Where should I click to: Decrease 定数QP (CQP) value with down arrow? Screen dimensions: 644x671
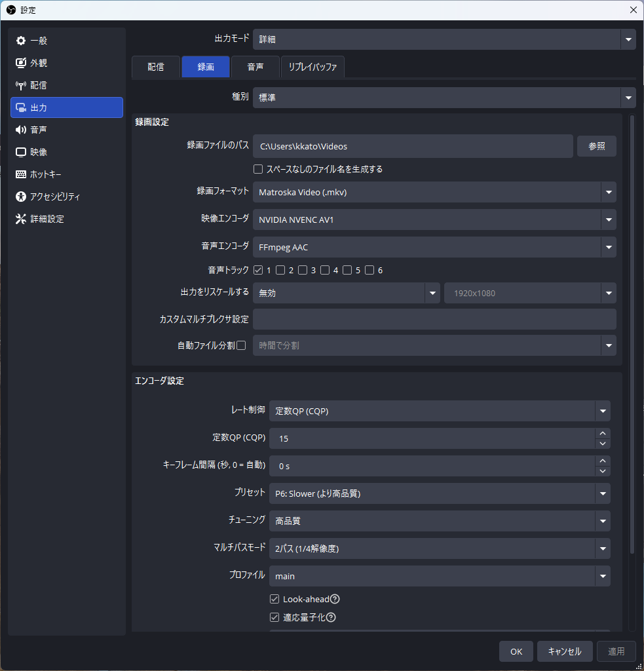[x=603, y=444]
